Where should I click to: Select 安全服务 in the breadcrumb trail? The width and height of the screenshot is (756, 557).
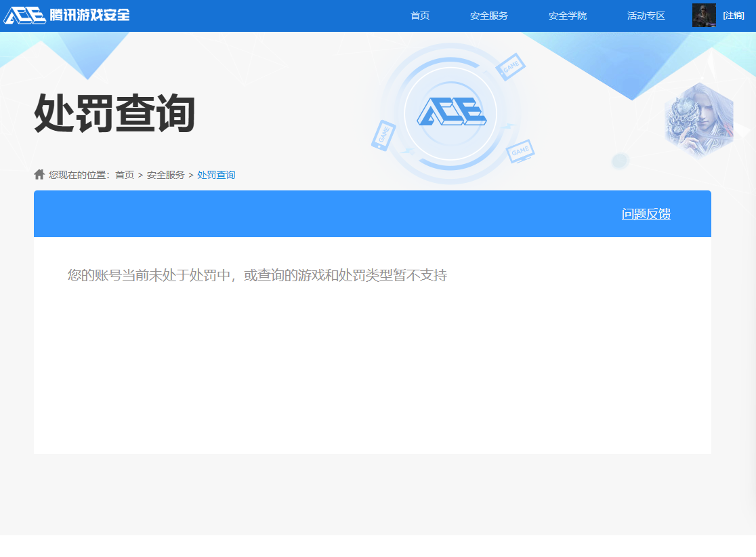click(166, 174)
